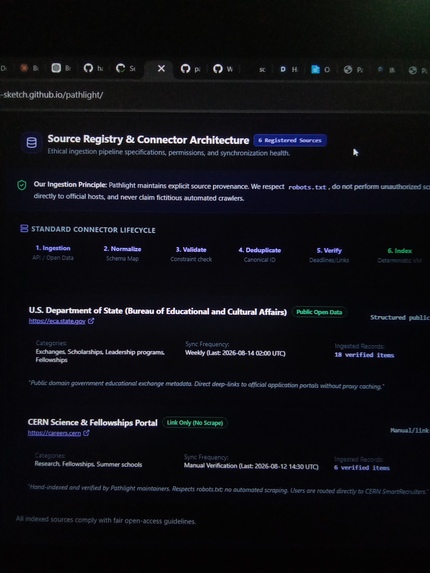
Task: Click the 'Public Open Data' badge
Action: (x=319, y=312)
